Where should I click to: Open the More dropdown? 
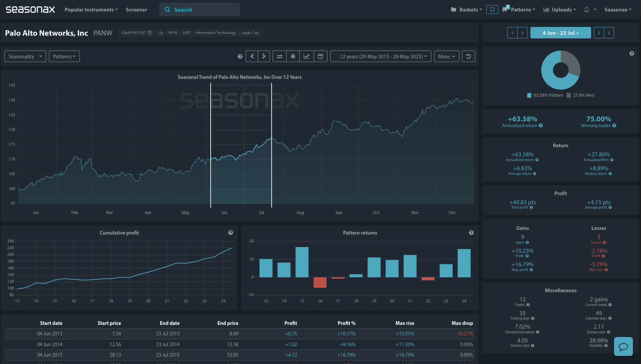click(446, 56)
